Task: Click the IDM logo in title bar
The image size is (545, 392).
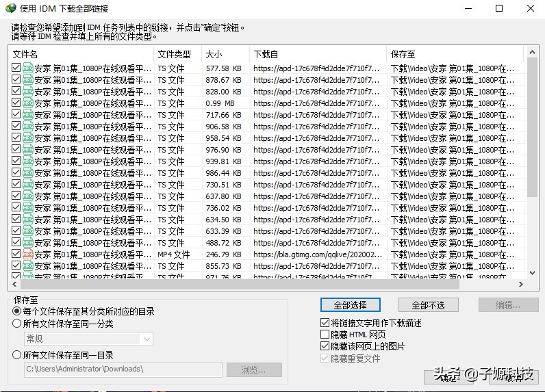Action: [11, 8]
